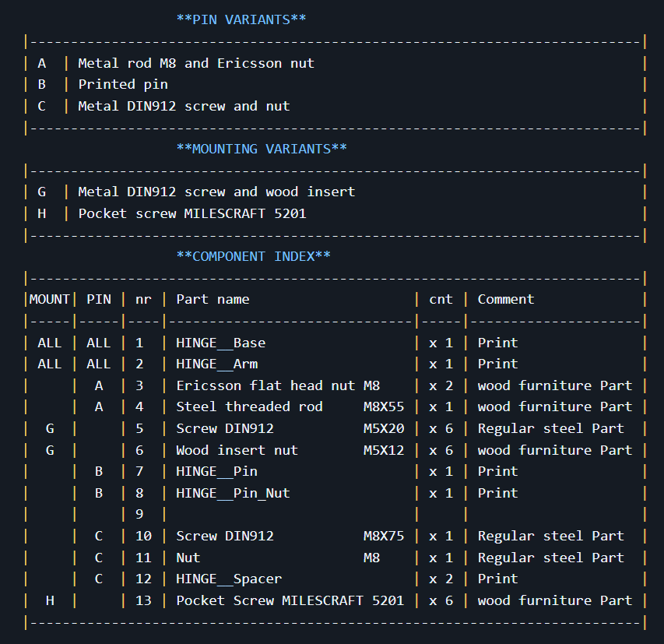Click the 'Printed pin' variant line
This screenshot has height=644, width=664.
123,84
